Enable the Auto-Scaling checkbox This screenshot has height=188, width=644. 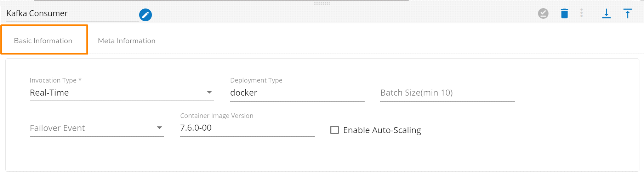click(335, 130)
